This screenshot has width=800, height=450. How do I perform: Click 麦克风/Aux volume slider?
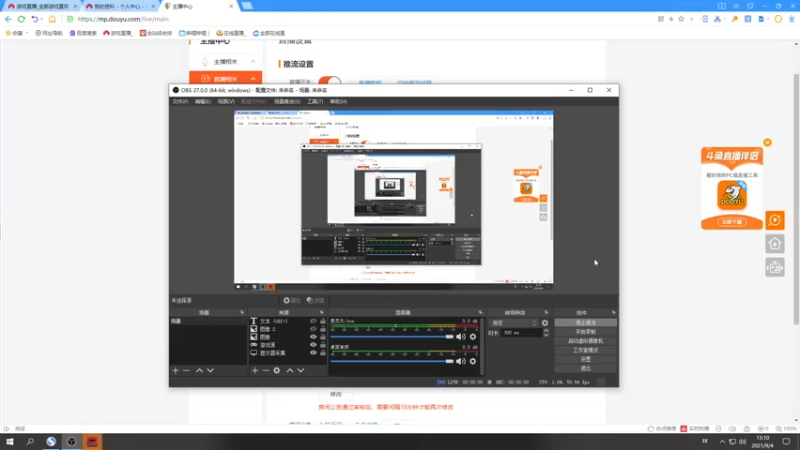391,337
